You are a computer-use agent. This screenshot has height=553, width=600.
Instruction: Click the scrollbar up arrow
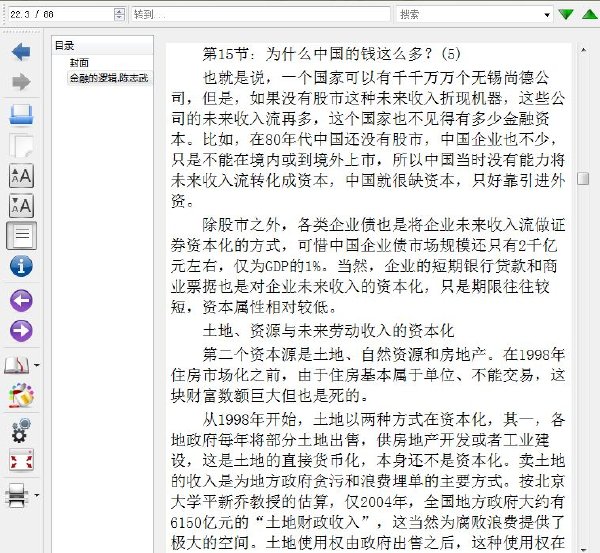(x=583, y=50)
